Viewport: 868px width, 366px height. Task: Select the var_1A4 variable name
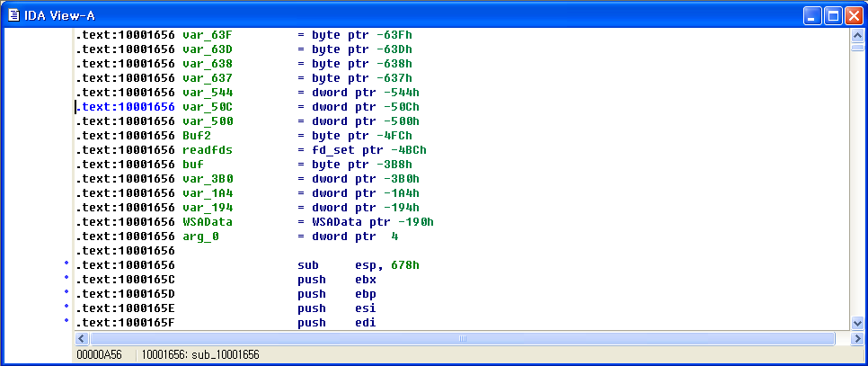coord(208,193)
